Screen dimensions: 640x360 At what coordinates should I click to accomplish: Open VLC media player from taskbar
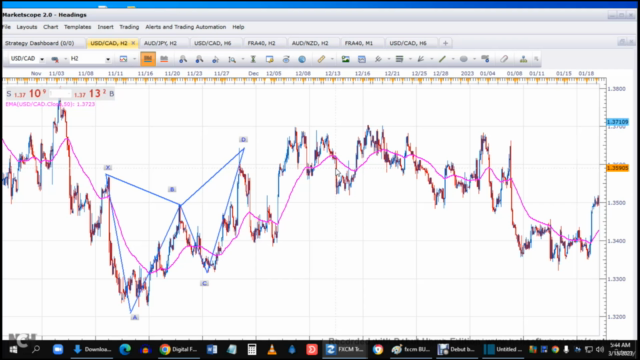point(272,349)
